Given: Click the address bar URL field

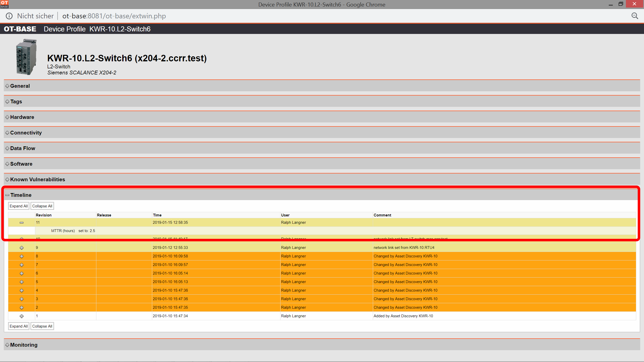Looking at the screenshot, I should click(114, 16).
